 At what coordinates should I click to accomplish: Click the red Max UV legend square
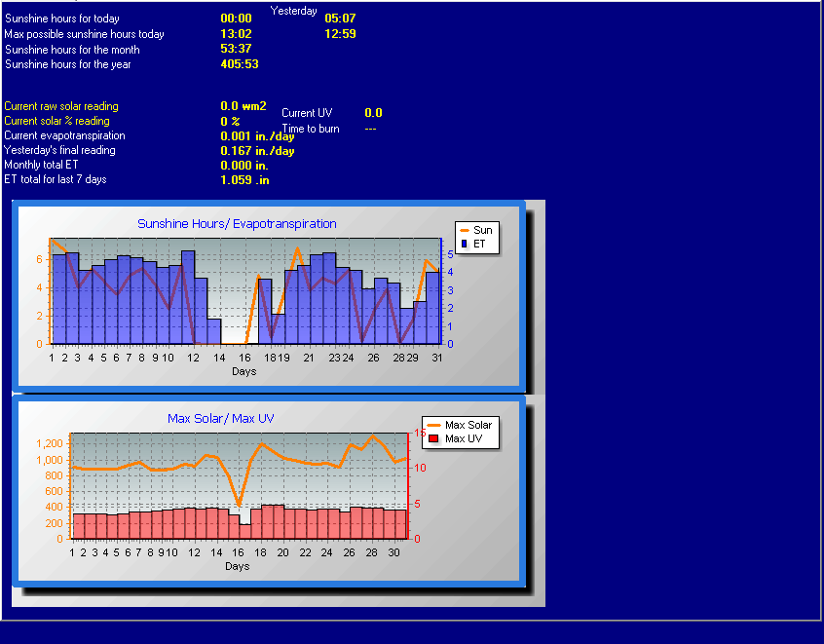(x=434, y=439)
